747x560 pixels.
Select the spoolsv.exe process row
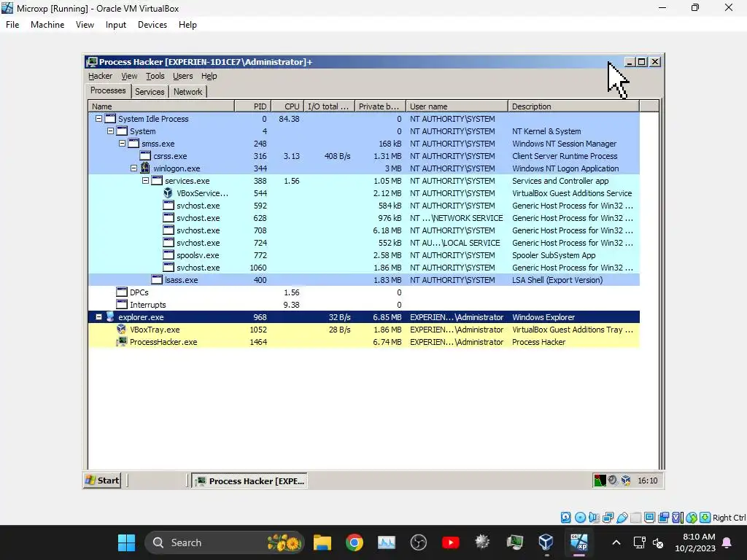click(364, 254)
